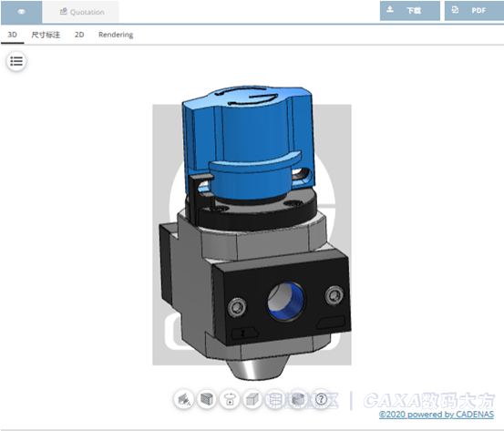Select the eye preview tab

pos(21,12)
